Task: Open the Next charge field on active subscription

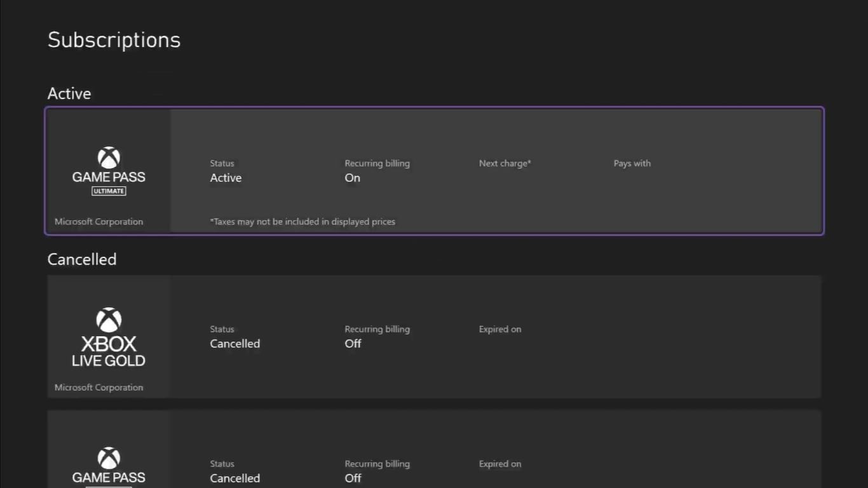Action: pos(505,163)
